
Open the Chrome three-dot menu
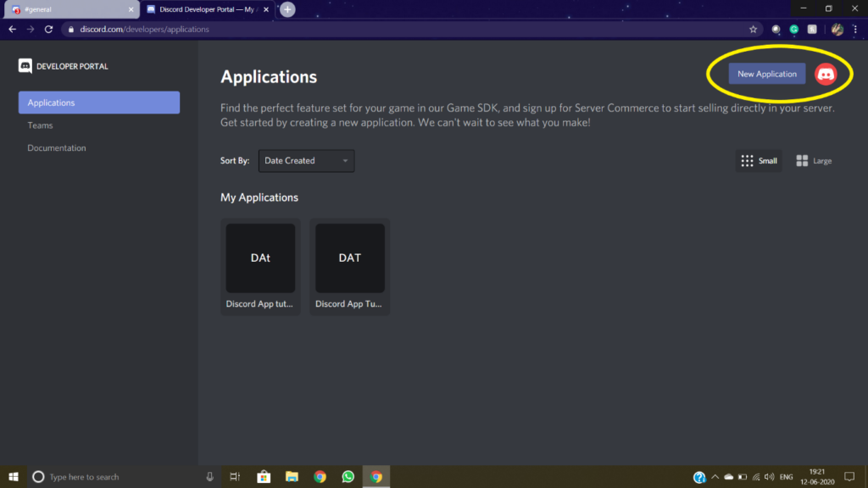pyautogui.click(x=855, y=30)
